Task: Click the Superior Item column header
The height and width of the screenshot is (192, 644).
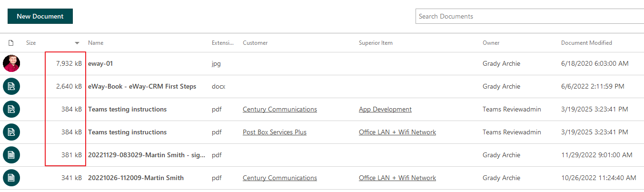Action: coord(376,43)
